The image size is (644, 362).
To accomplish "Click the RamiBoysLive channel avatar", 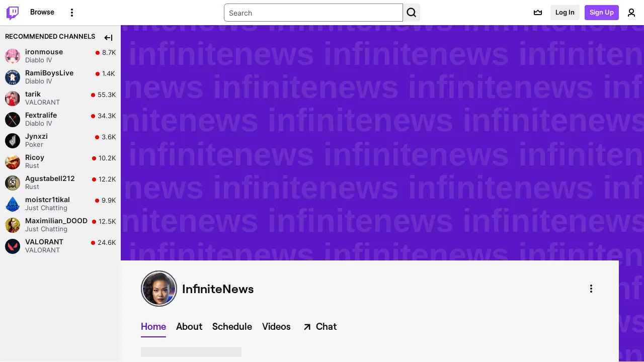I will coord(13,77).
